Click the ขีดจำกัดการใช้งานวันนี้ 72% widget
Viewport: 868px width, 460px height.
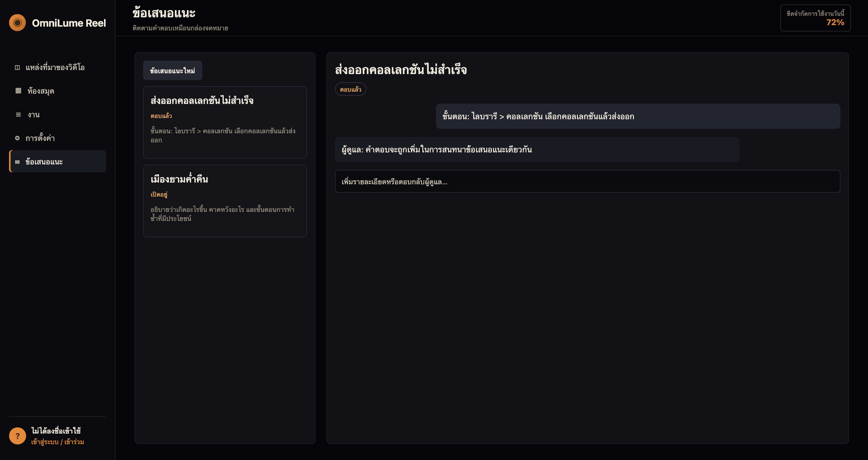click(x=816, y=18)
